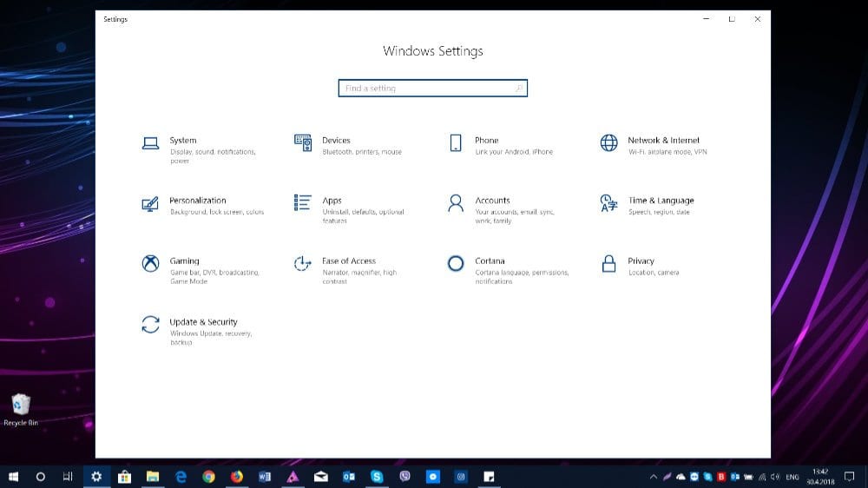Click the Settings gear on the taskbar
This screenshot has width=868, height=488.
(96, 477)
